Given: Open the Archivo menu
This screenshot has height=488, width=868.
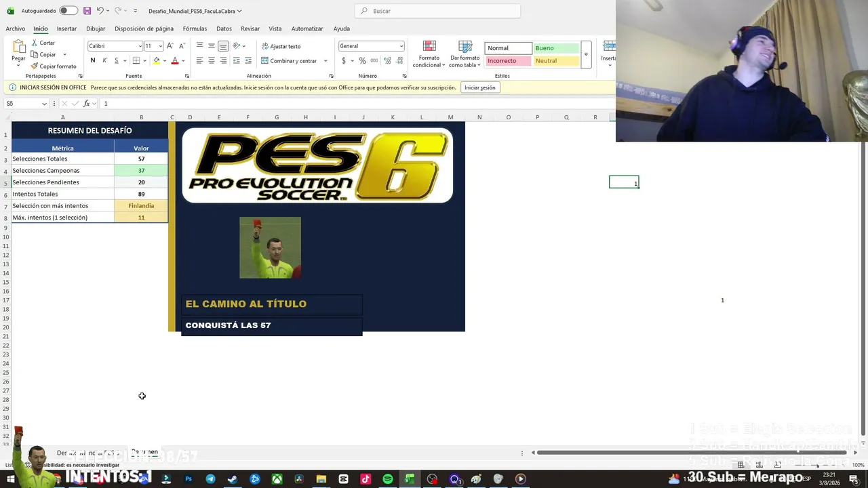Looking at the screenshot, I should [15, 28].
